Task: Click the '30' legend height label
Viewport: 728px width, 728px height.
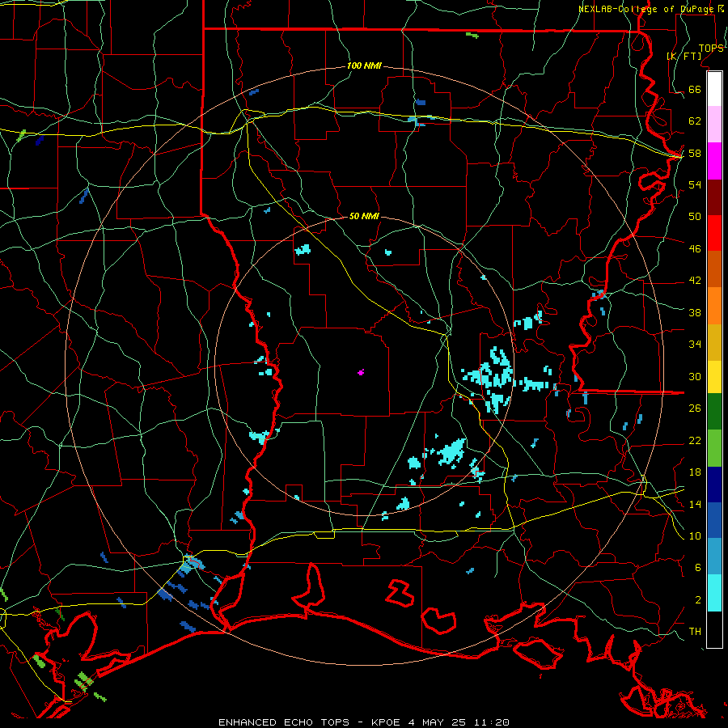Action: click(x=695, y=376)
